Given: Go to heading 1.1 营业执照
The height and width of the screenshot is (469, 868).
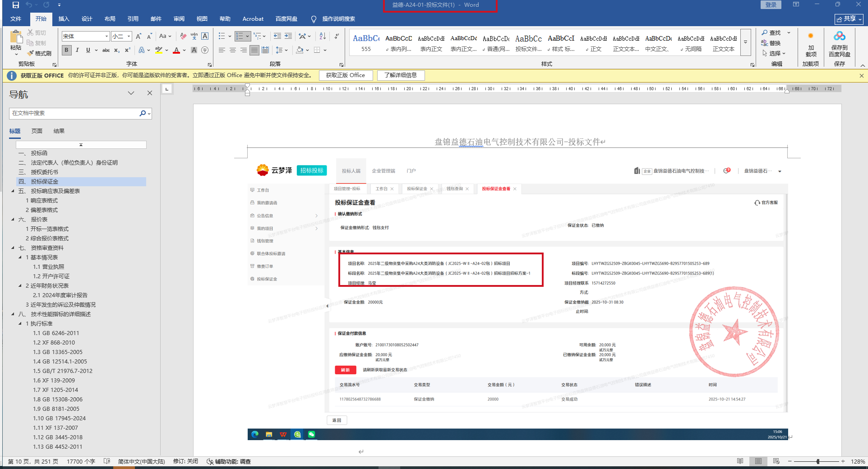Looking at the screenshot, I should (49, 267).
